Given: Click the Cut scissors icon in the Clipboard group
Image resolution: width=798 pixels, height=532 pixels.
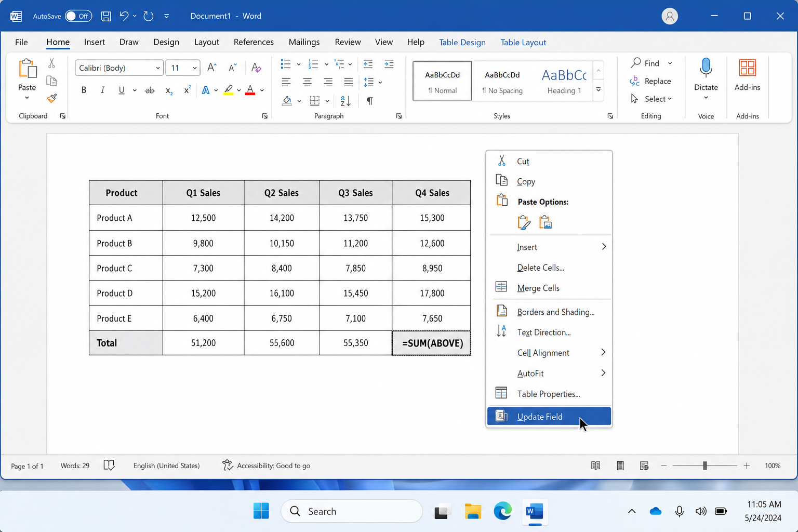Looking at the screenshot, I should coord(51,63).
